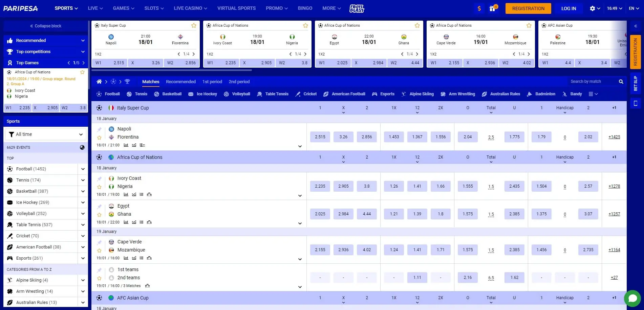Click the Collapse block link
This screenshot has width=644, height=310.
(x=46, y=26)
